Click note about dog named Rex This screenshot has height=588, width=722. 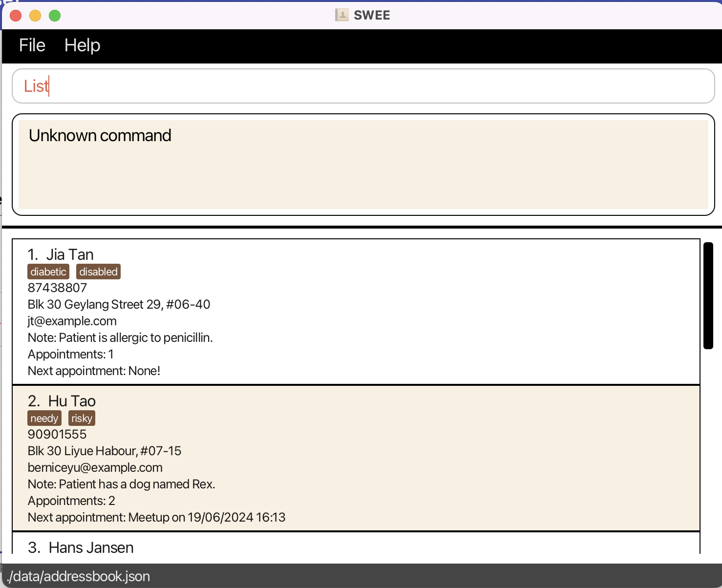click(x=122, y=484)
